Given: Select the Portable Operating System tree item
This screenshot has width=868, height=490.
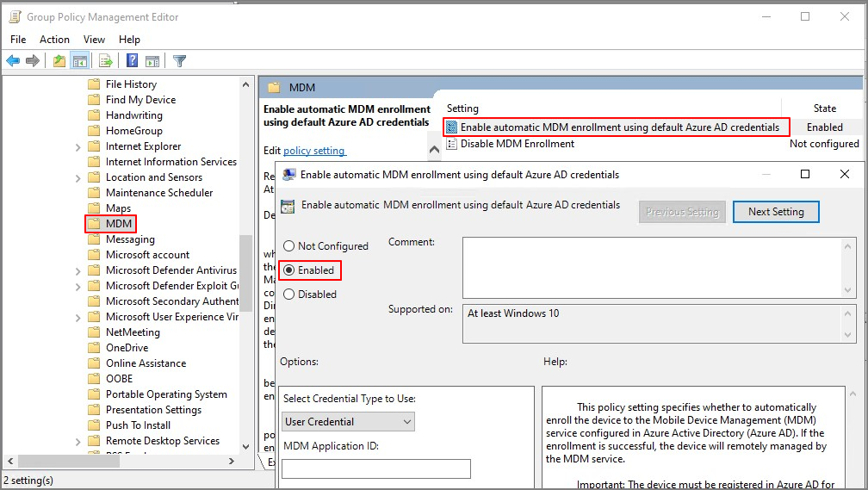Looking at the screenshot, I should click(x=167, y=394).
